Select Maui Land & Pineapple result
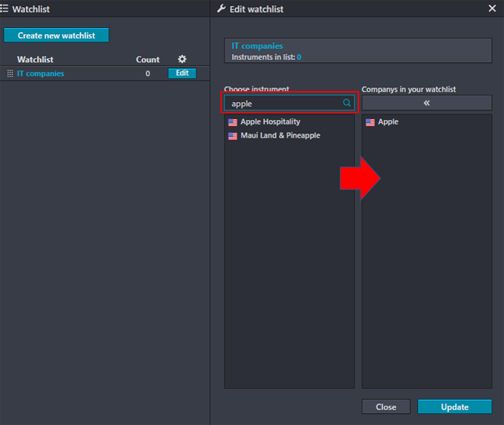The width and height of the screenshot is (504, 425). 280,135
